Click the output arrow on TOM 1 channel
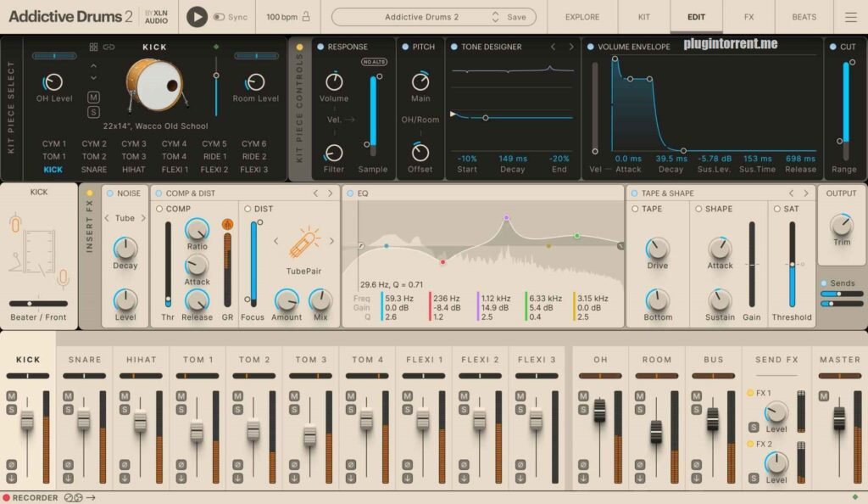Screen dimensions: 868x504 tap(181, 478)
